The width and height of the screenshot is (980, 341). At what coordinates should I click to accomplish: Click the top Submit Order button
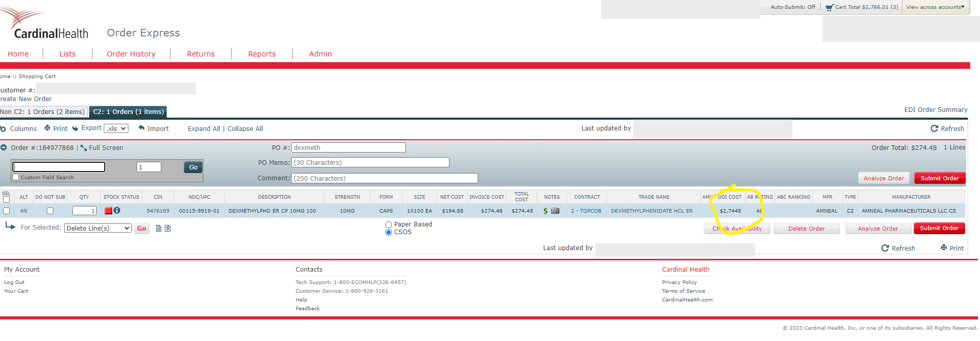point(939,178)
